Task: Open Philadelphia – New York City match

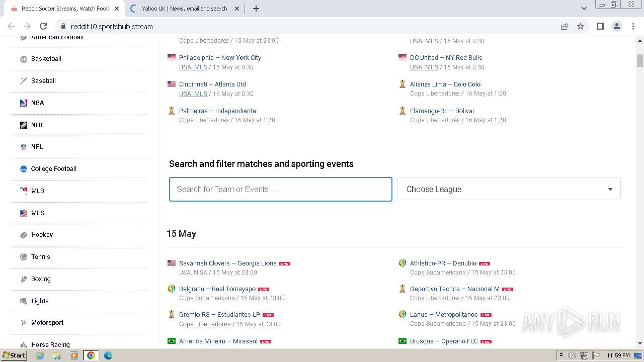Action: tap(220, 57)
